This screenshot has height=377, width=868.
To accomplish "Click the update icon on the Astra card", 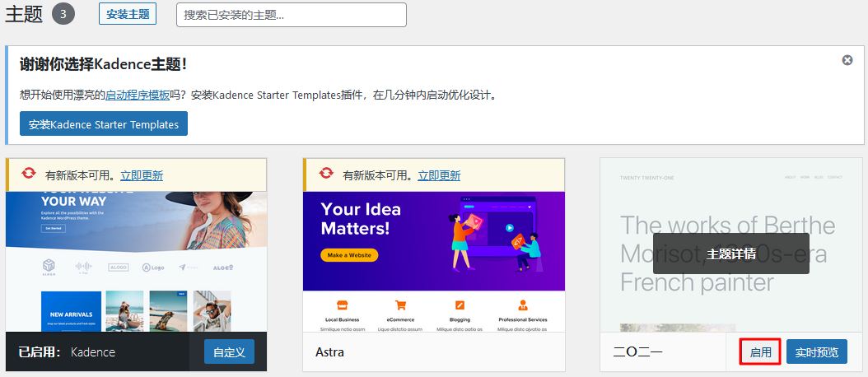I will [327, 174].
